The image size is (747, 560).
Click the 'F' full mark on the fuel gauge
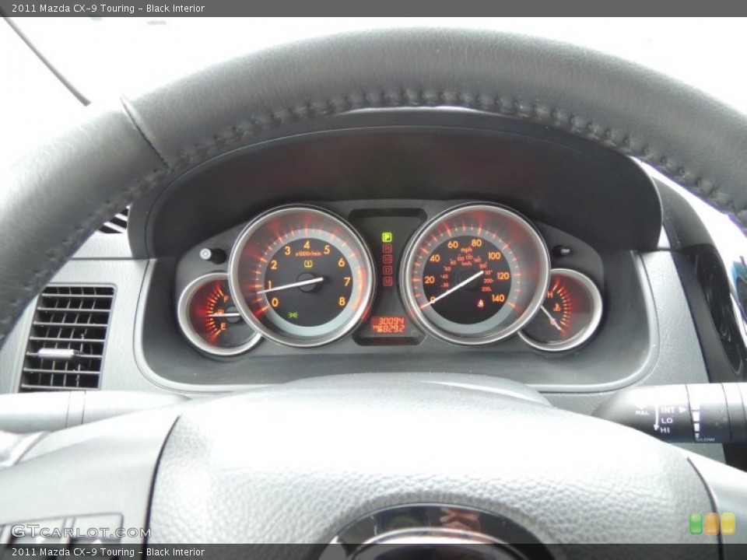tap(226, 299)
